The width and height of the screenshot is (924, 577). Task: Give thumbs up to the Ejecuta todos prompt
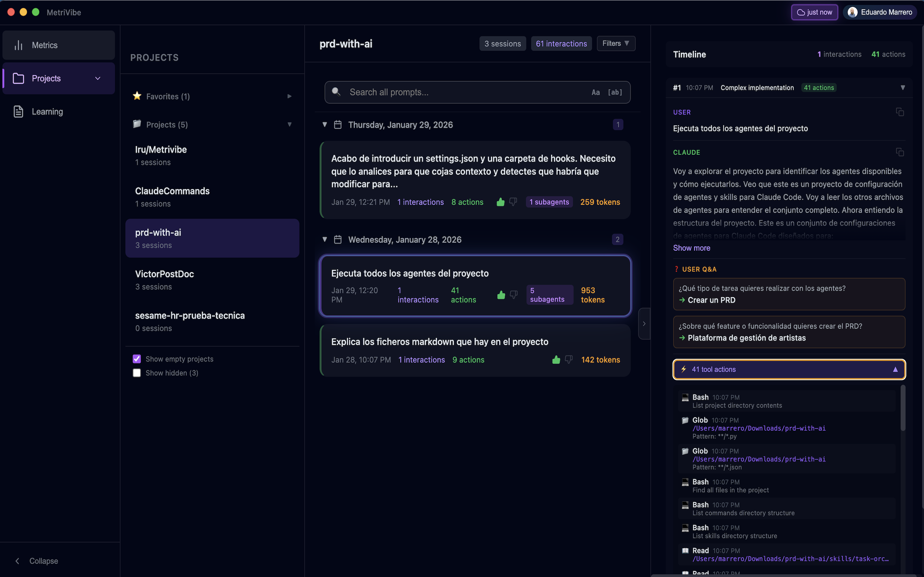pos(501,295)
